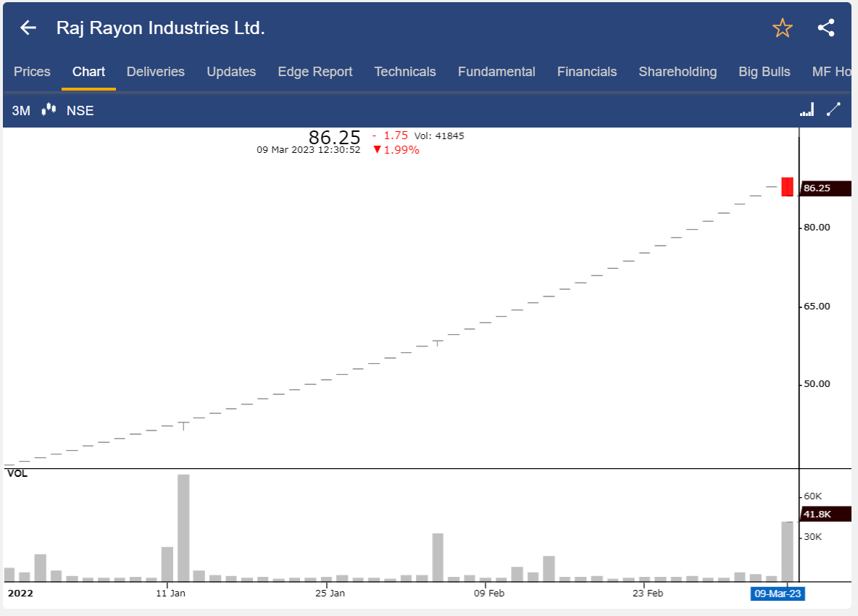
Task: Switch to the Technicals tab
Action: [x=405, y=72]
